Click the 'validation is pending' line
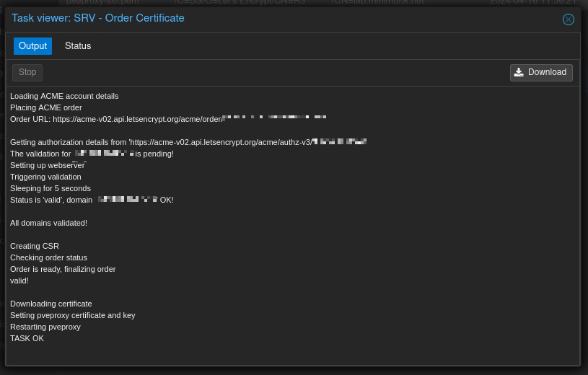The image size is (588, 375). click(92, 154)
